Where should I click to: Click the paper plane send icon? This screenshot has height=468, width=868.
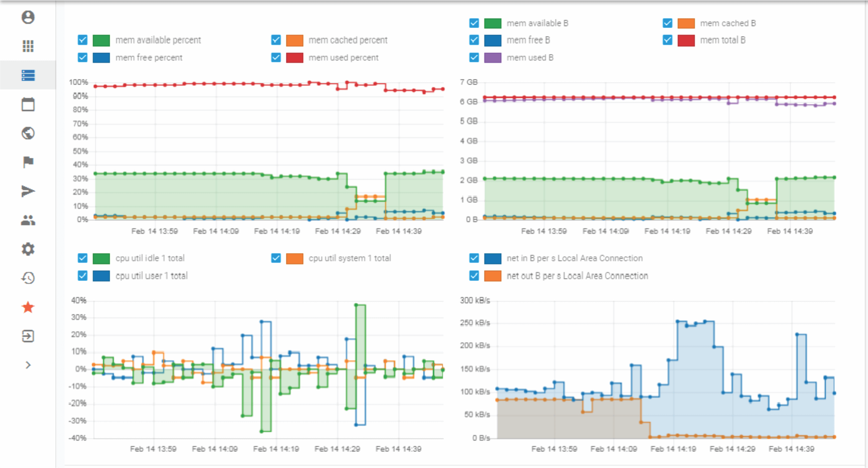point(28,191)
